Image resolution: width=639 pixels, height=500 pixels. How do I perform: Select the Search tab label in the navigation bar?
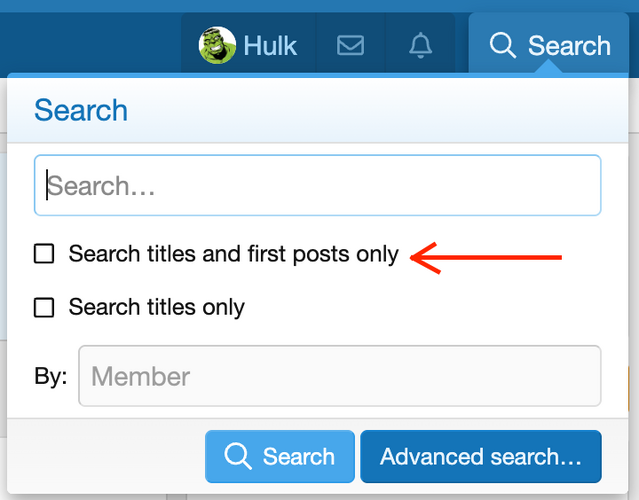(569, 46)
